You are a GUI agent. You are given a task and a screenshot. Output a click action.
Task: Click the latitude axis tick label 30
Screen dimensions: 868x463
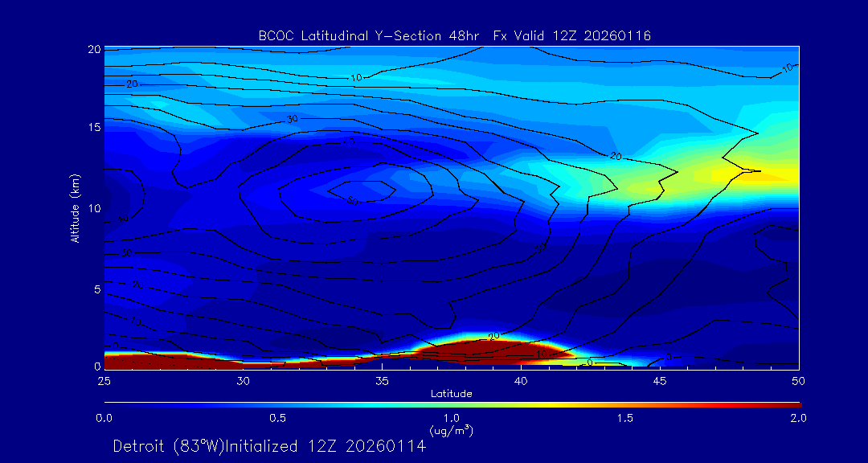pyautogui.click(x=244, y=381)
